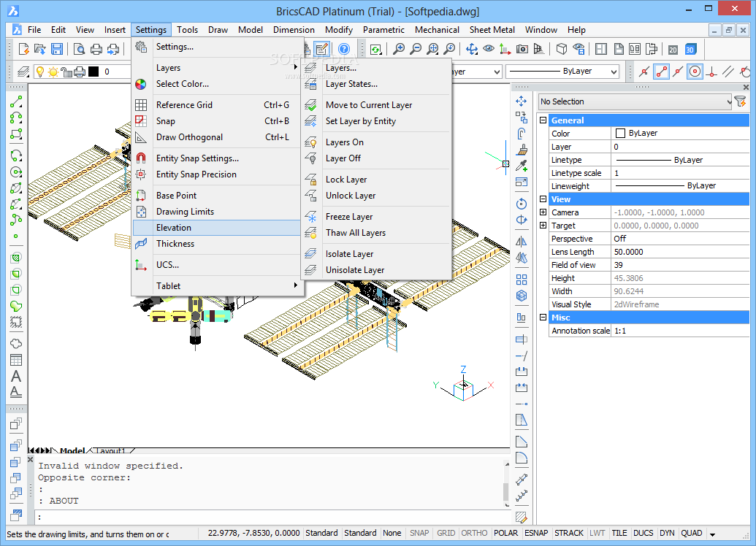Open the No Selection dropdown
This screenshot has height=546, width=756.
coord(635,101)
